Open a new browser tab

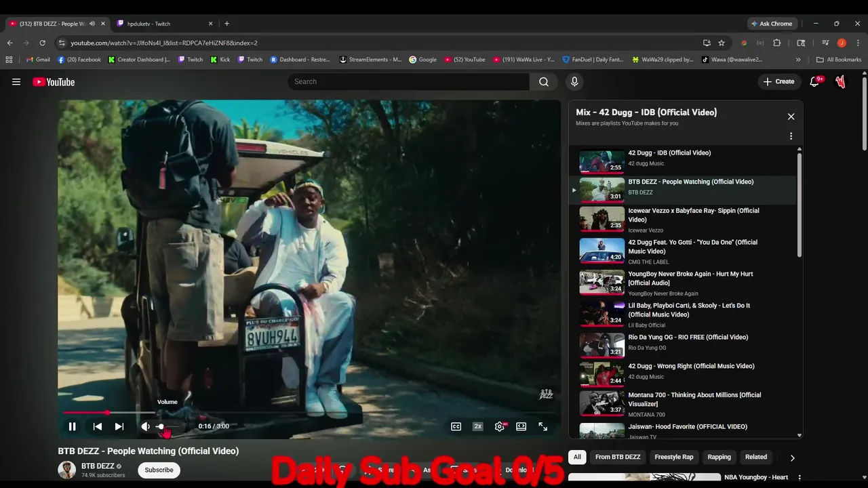[226, 24]
